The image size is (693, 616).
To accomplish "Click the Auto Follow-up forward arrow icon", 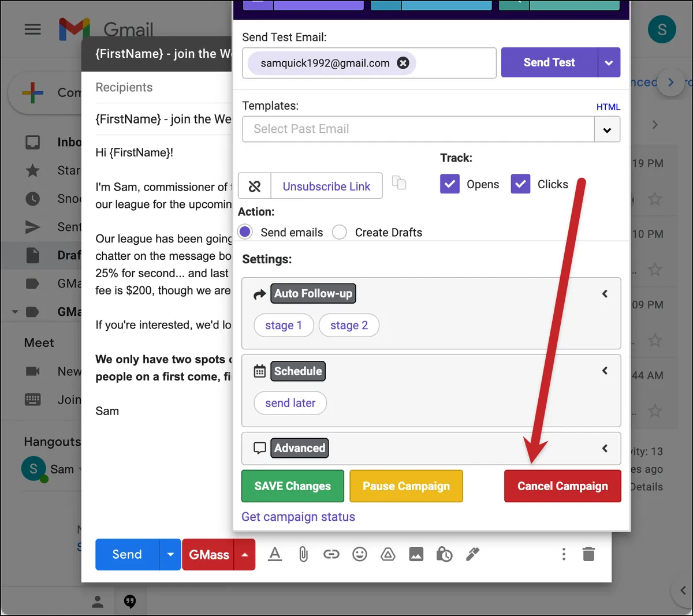I will point(260,294).
